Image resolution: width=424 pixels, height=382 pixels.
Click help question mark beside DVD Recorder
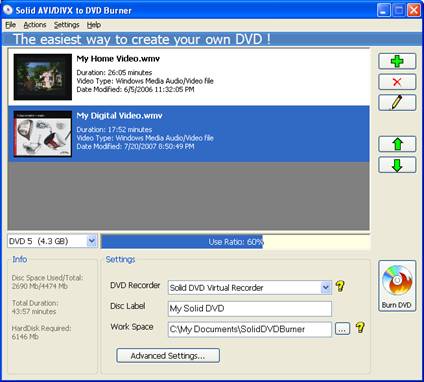tap(340, 286)
